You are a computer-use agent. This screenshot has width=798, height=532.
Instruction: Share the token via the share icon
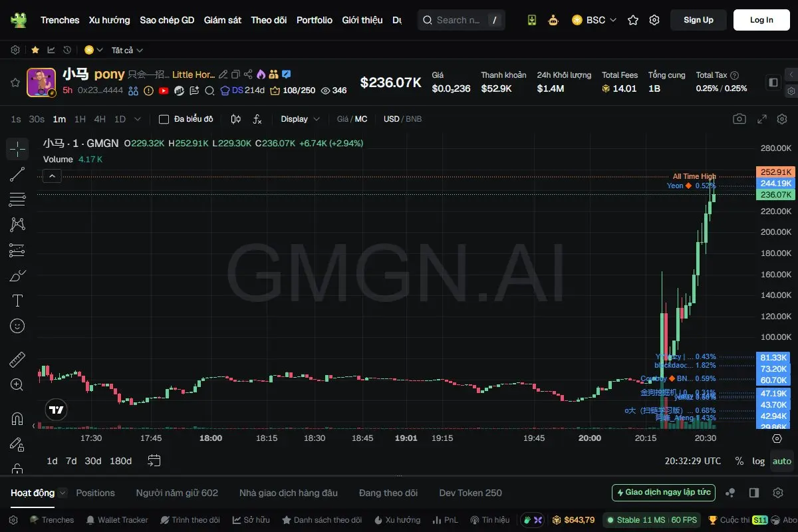click(x=248, y=74)
